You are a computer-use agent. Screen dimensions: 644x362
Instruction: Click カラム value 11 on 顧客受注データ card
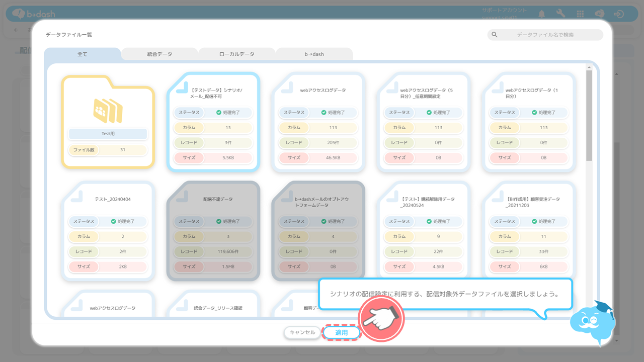tap(543, 236)
